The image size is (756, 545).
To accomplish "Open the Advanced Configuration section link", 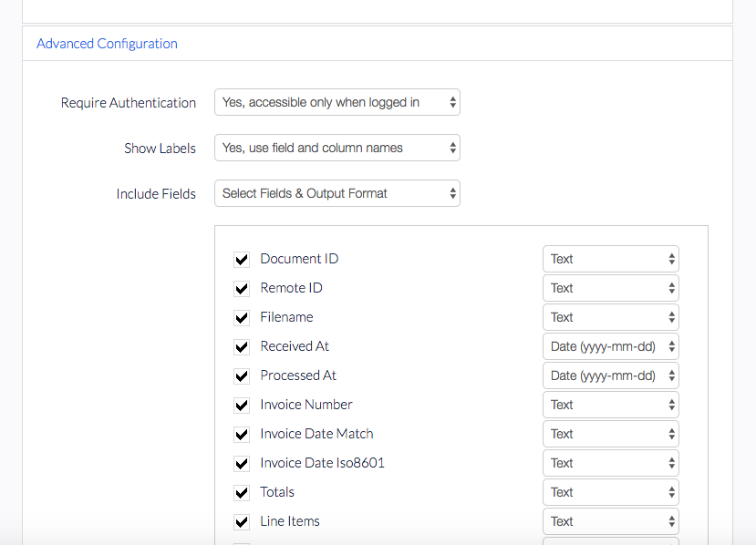I will click(x=107, y=44).
